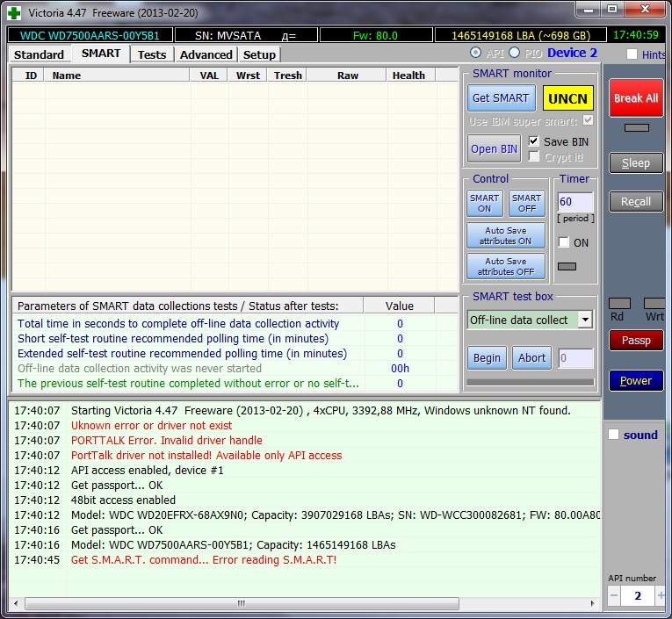
Task: Toggle the Save BIN checkbox
Action: tap(534, 141)
